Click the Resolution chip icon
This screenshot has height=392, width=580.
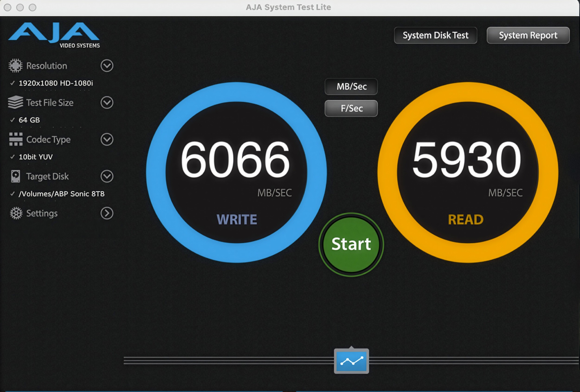(16, 66)
